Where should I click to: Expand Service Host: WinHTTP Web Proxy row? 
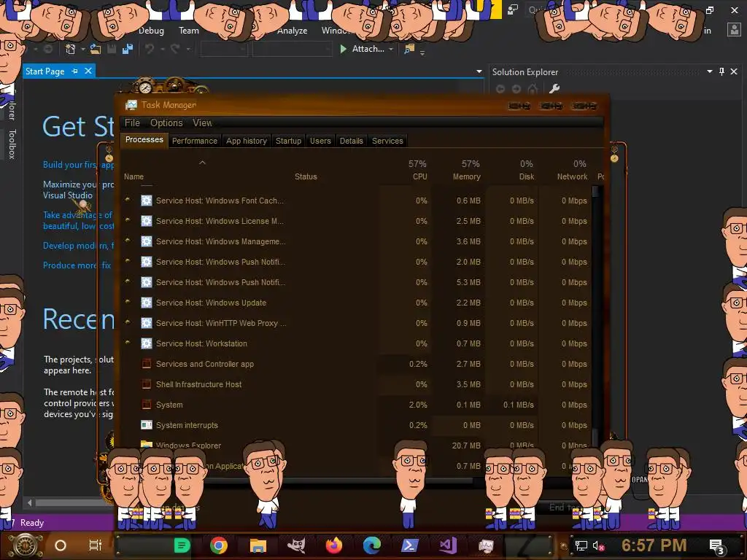[x=128, y=322]
